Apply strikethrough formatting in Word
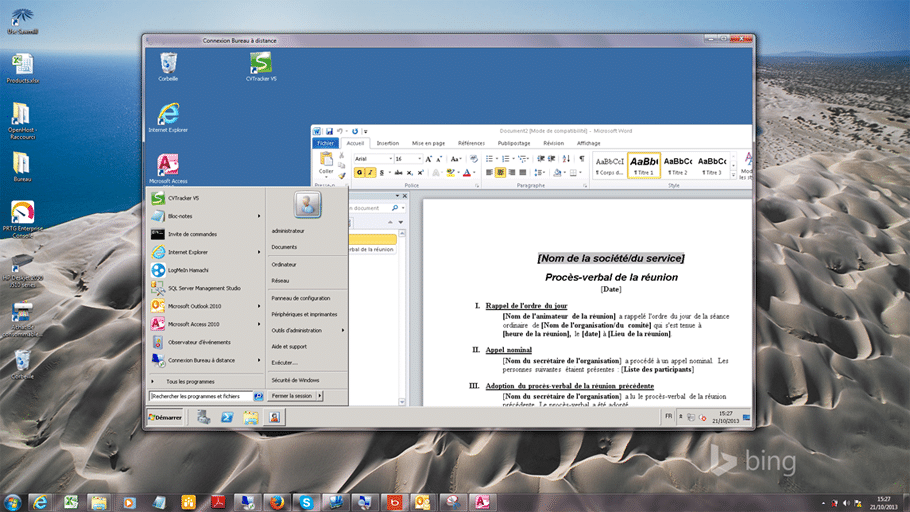Image resolution: width=910 pixels, height=512 pixels. pos(398,172)
